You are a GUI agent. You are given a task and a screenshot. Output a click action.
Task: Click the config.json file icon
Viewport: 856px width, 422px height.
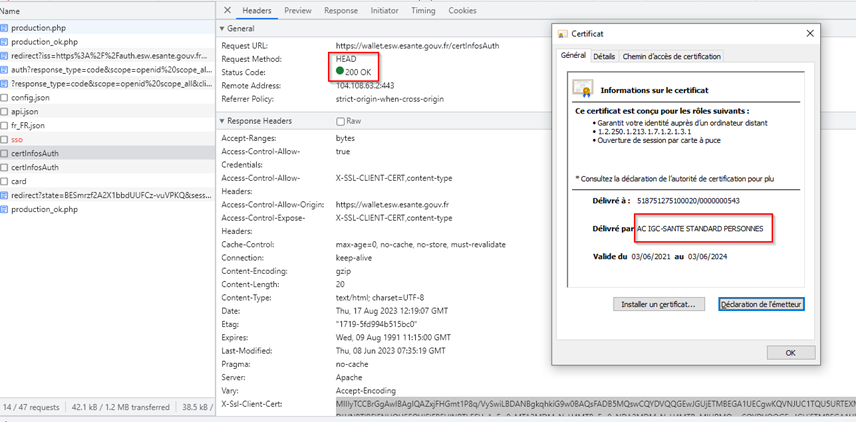point(5,98)
